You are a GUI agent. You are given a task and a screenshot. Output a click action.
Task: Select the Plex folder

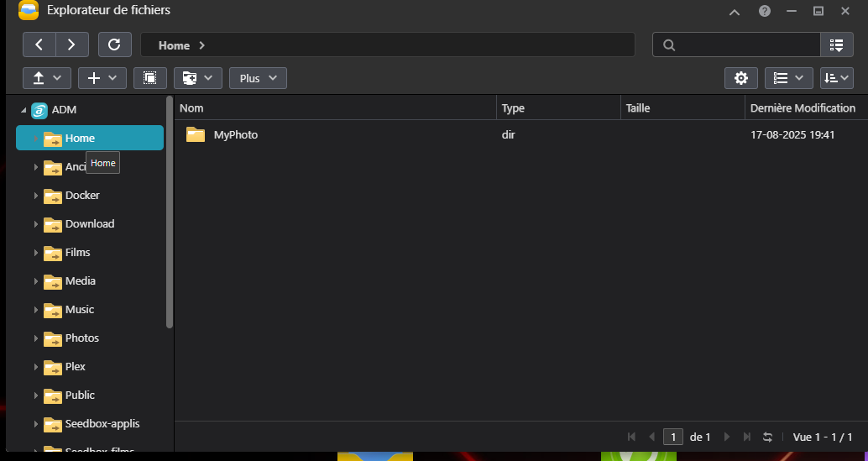coord(76,366)
